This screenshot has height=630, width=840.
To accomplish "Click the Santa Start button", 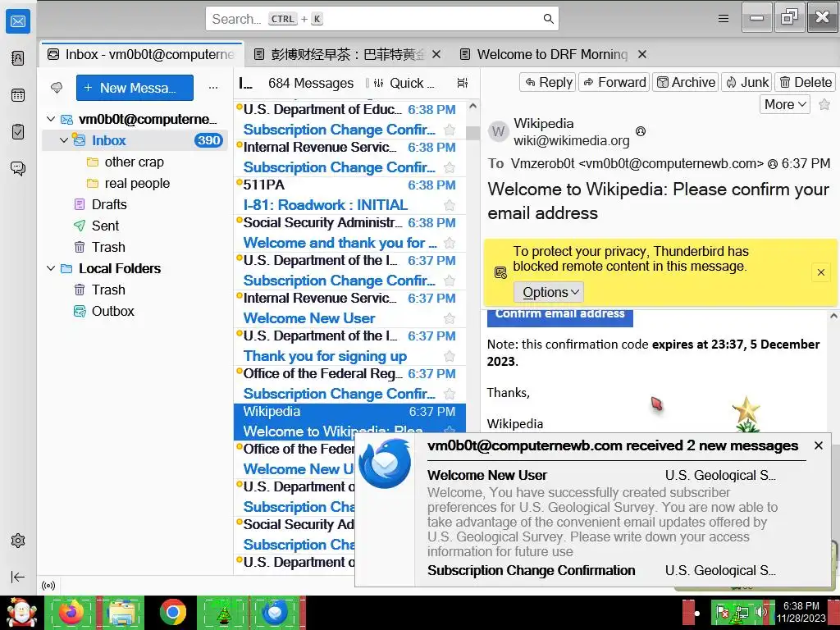I will [x=21, y=613].
